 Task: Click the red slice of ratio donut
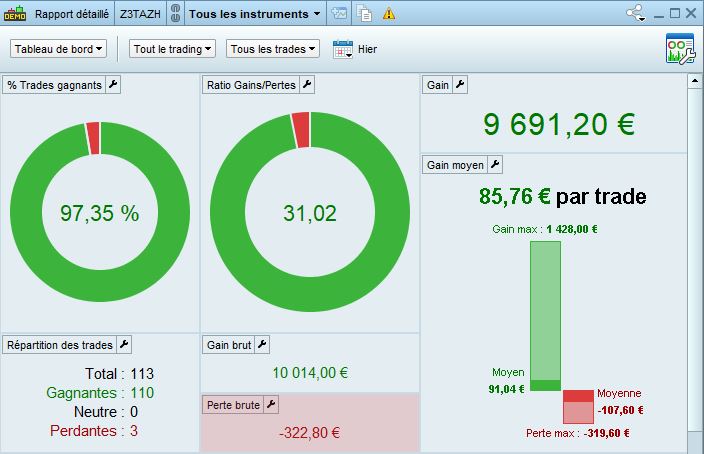pyautogui.click(x=301, y=129)
